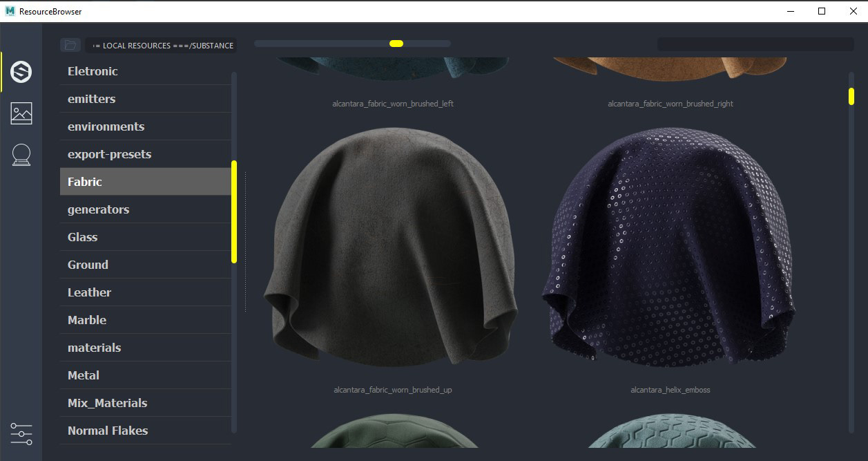Click the alcantara_helix_emboss label
Image resolution: width=868 pixels, height=461 pixels.
671,390
